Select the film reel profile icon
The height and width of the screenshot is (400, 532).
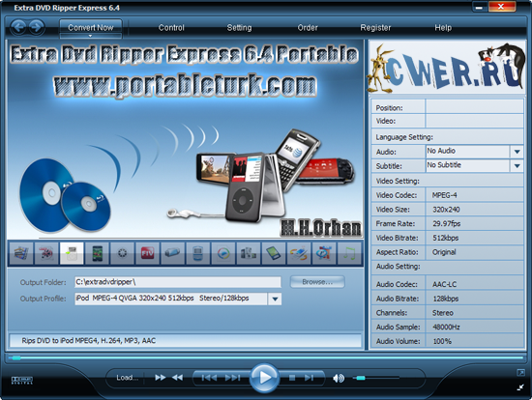(122, 253)
